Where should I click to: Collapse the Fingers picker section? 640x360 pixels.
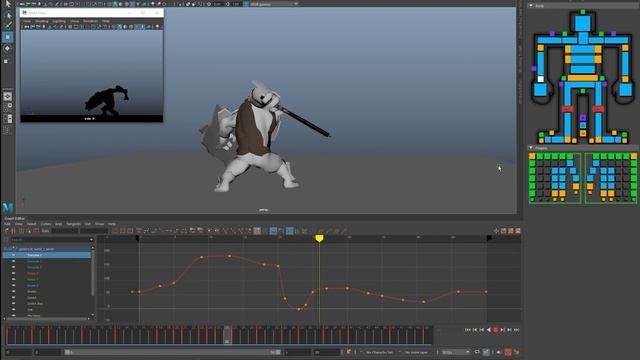tap(531, 147)
